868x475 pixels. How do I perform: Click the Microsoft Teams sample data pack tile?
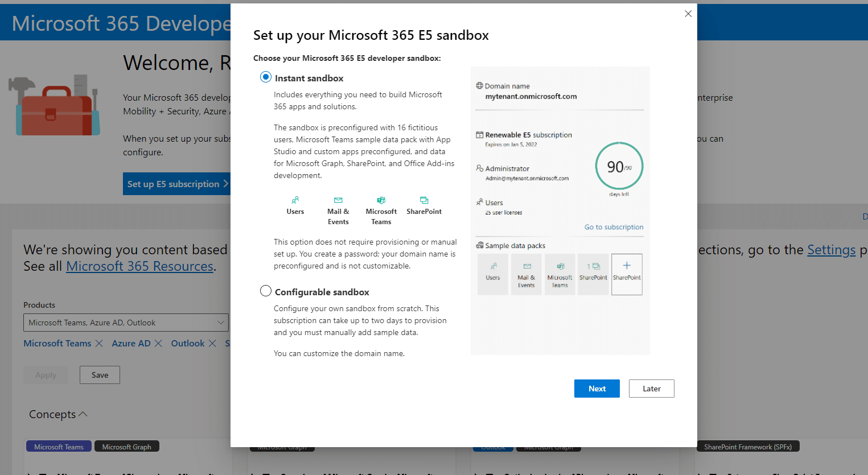click(560, 275)
